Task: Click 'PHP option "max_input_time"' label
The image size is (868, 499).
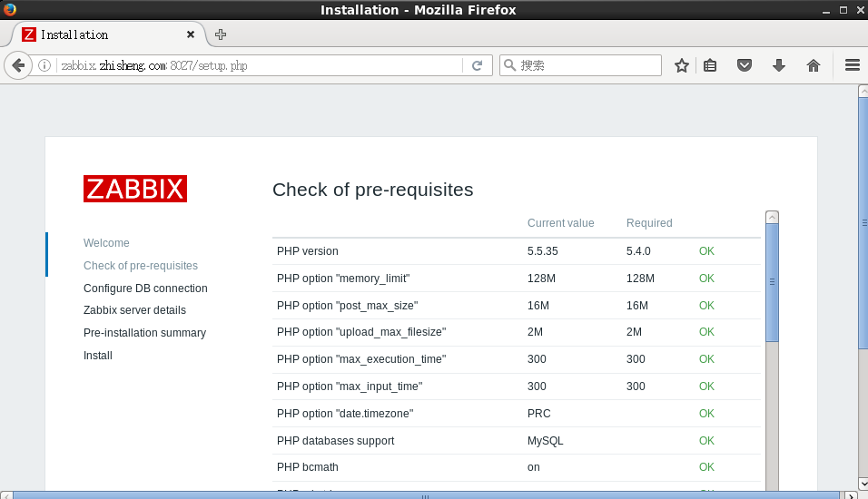Action: point(350,386)
